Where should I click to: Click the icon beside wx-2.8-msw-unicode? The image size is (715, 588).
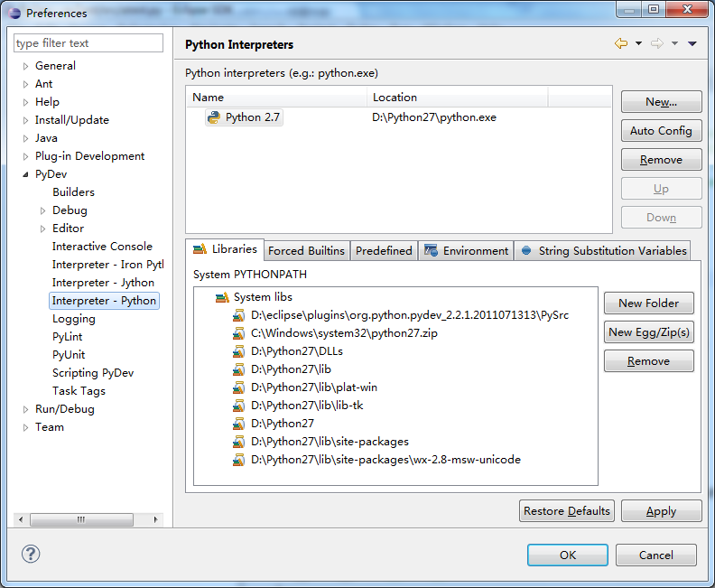pyautogui.click(x=238, y=460)
